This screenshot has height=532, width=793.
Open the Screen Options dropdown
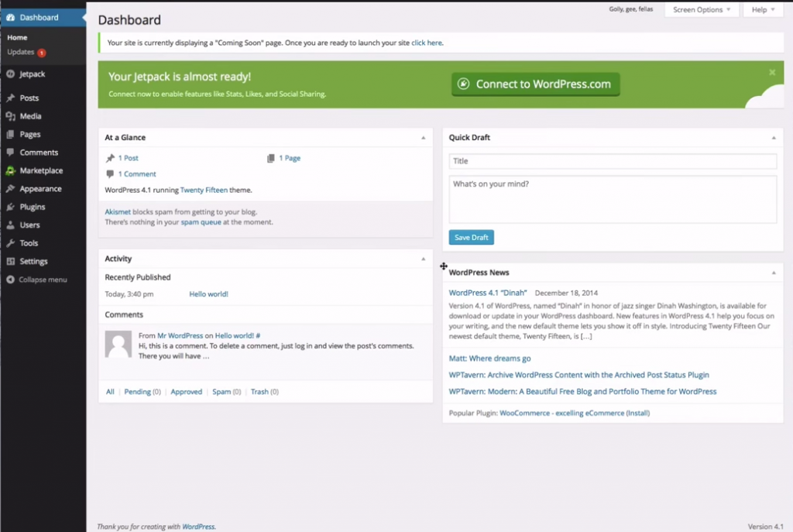click(702, 9)
